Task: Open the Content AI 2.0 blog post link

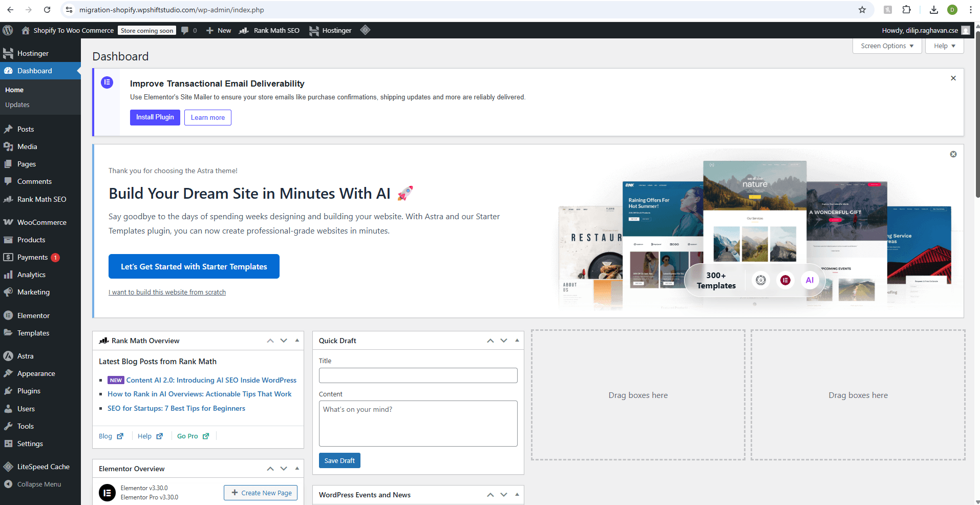Action: click(x=211, y=380)
